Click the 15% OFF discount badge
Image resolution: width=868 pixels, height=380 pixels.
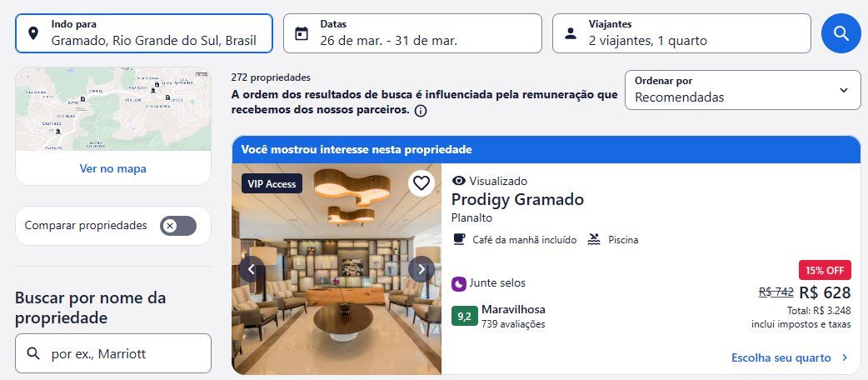825,270
